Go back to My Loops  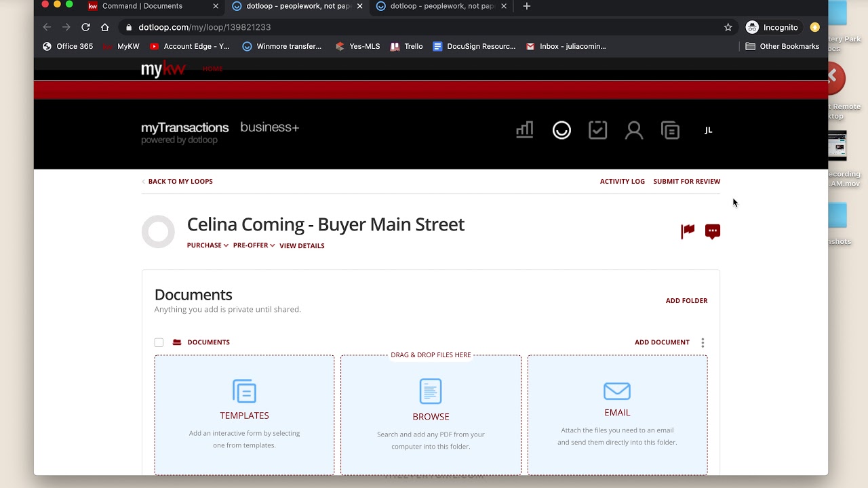(178, 182)
